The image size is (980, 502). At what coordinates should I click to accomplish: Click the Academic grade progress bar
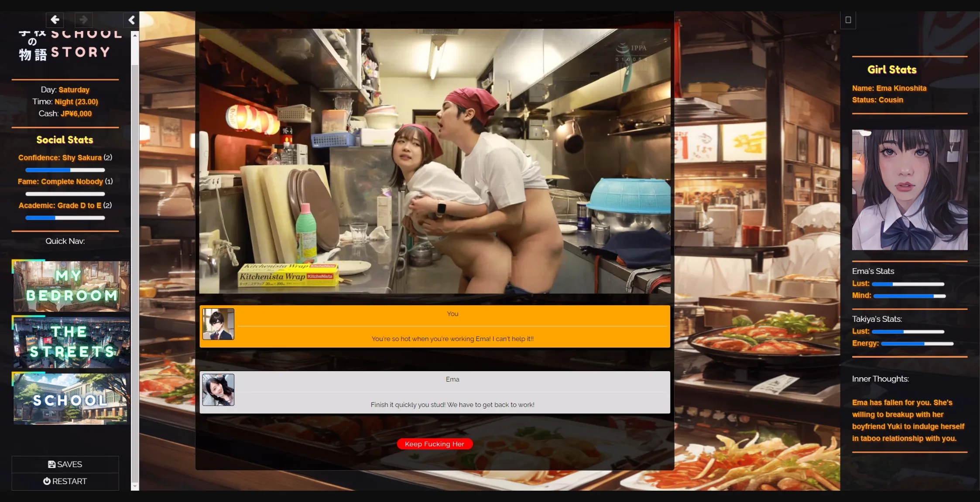pos(65,218)
